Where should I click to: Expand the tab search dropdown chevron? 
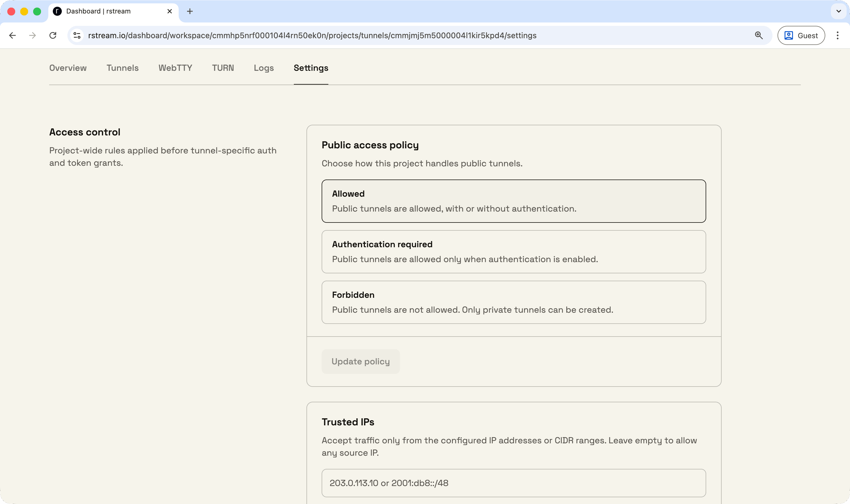point(838,11)
